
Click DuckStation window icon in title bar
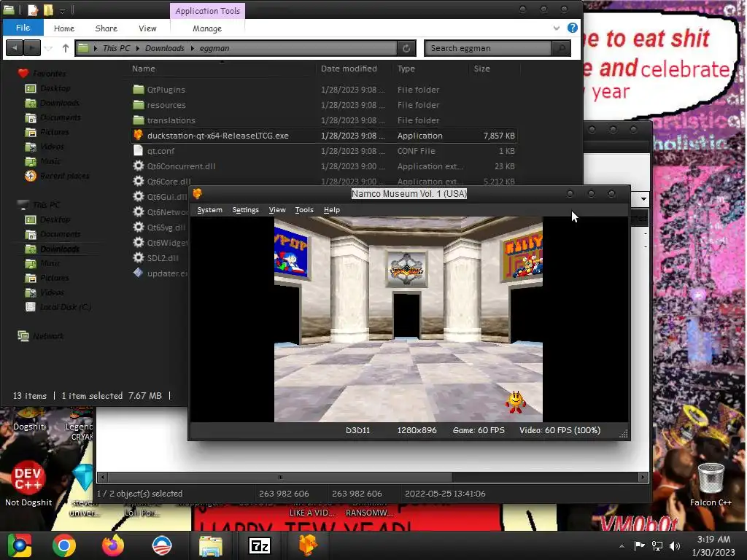197,194
